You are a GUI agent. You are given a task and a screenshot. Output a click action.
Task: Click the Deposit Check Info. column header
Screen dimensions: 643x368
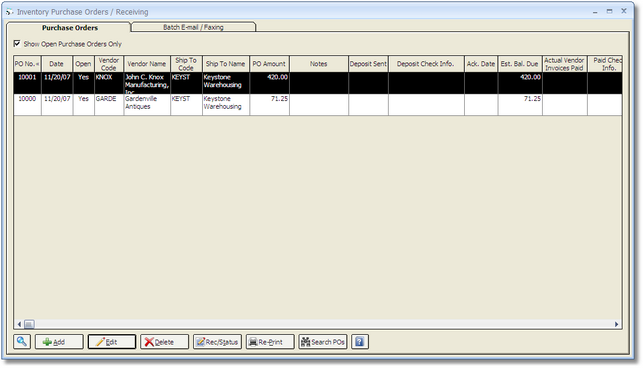tap(426, 64)
